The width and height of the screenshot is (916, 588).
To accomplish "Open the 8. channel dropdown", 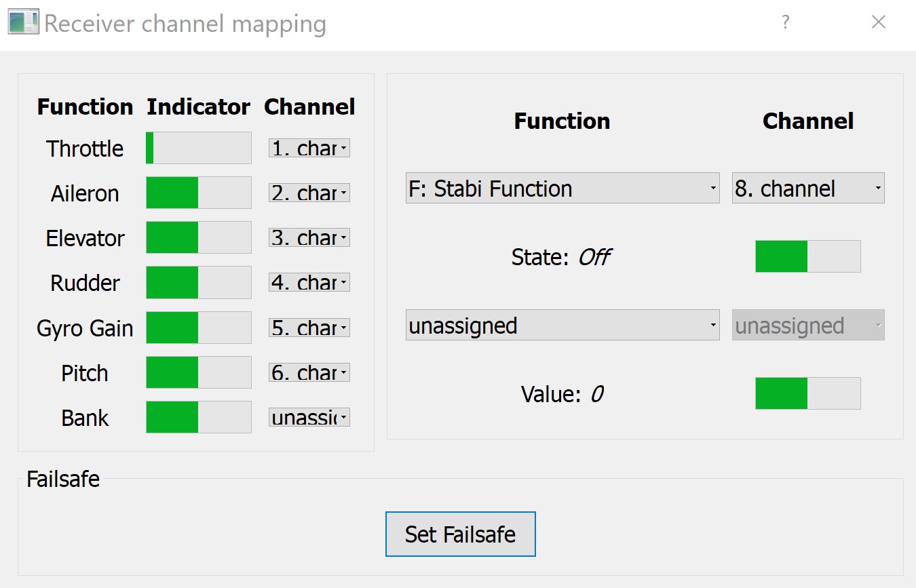I will (807, 189).
